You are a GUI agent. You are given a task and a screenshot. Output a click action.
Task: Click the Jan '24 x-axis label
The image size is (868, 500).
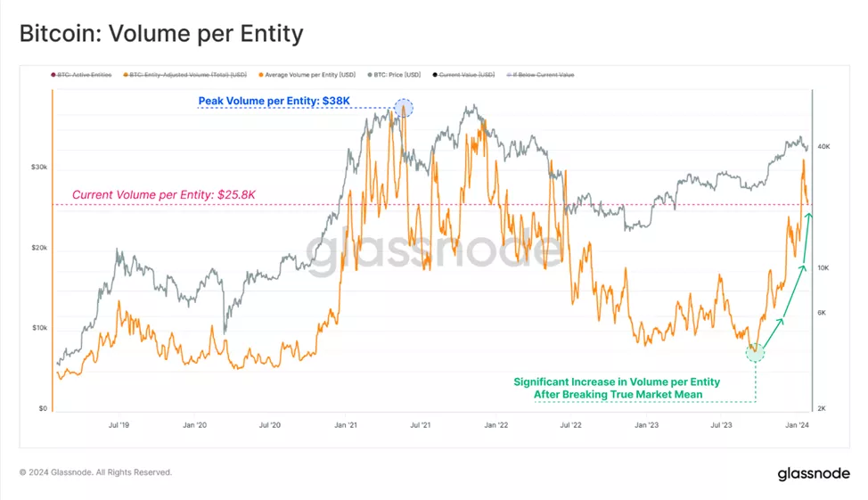[799, 427]
